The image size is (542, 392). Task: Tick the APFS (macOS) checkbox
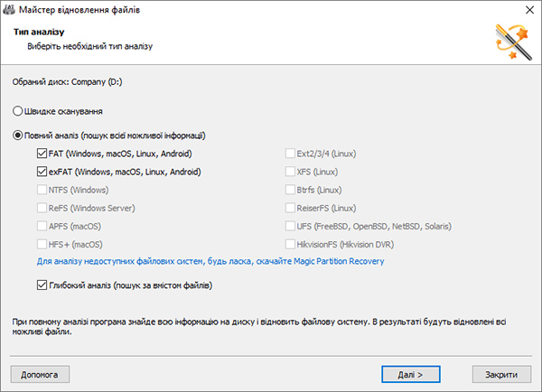point(42,226)
